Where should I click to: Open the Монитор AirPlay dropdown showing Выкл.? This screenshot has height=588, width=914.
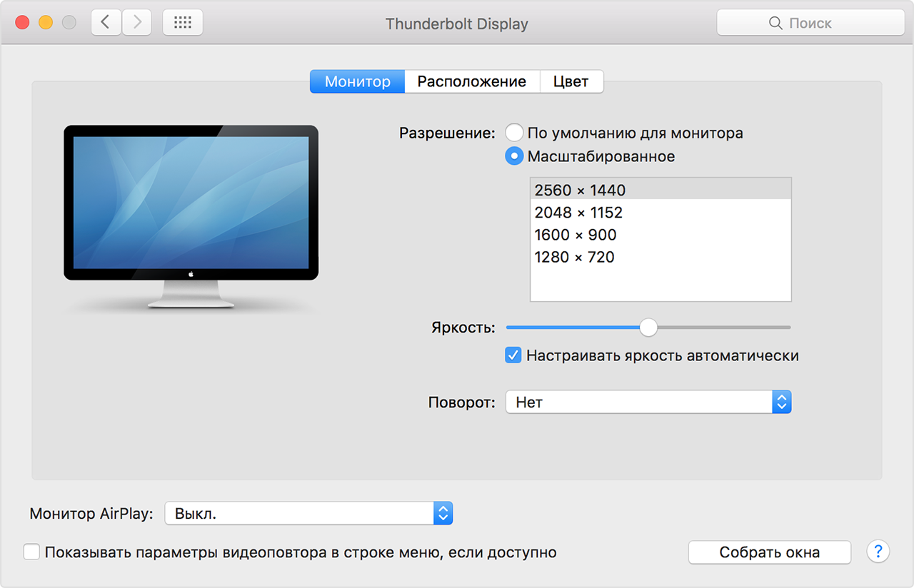[x=308, y=513]
